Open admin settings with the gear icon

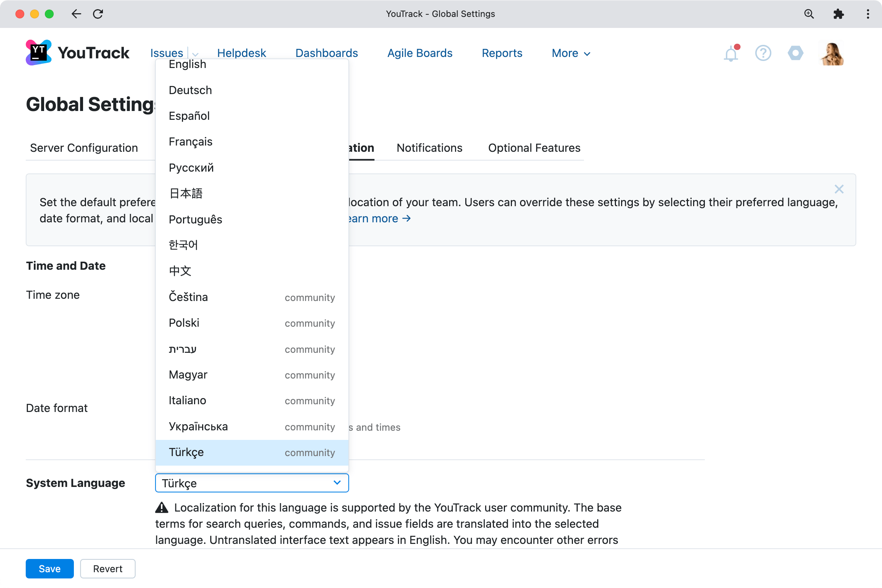(x=796, y=53)
